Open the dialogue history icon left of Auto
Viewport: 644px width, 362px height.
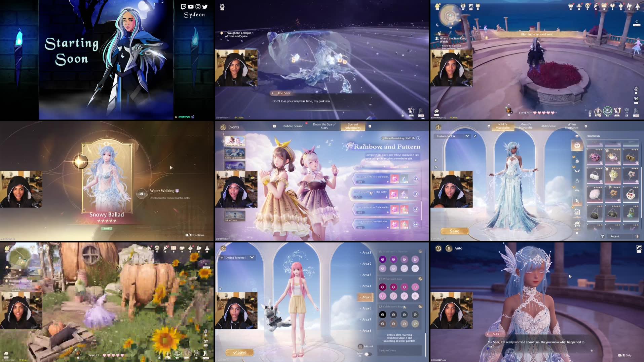point(438,248)
